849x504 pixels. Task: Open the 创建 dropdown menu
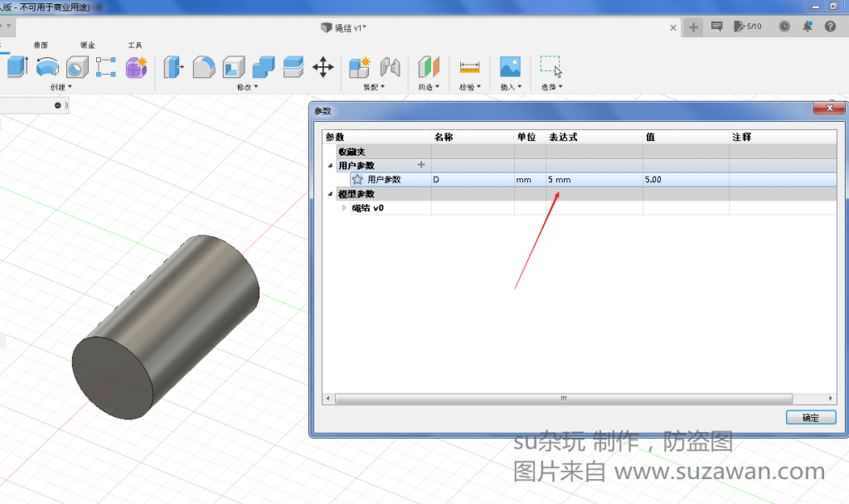click(61, 87)
